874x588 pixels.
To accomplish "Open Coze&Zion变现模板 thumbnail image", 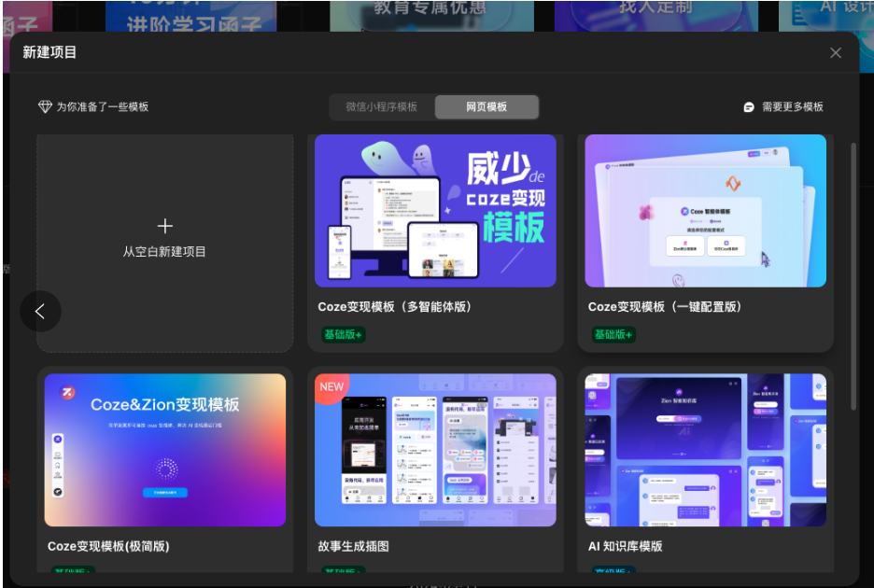I will tap(165, 450).
